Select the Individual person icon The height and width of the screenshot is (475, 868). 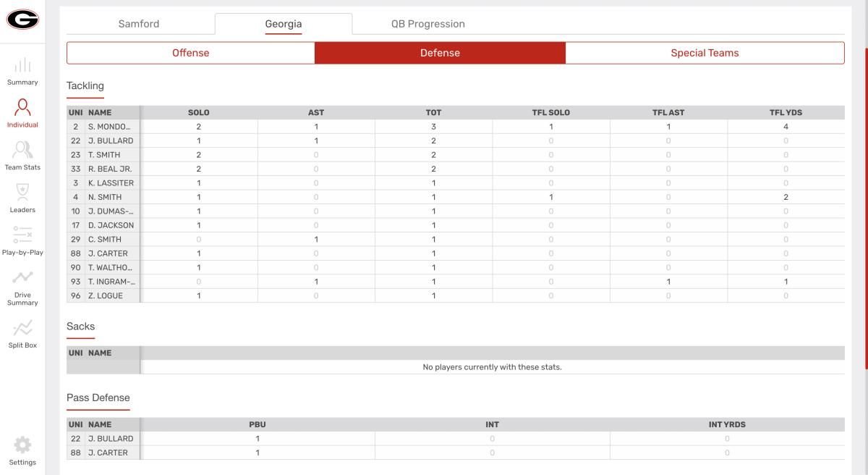coord(22,107)
